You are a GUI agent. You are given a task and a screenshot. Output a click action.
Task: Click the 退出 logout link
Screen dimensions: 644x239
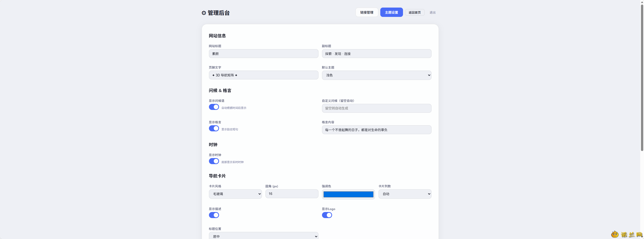coord(433,12)
